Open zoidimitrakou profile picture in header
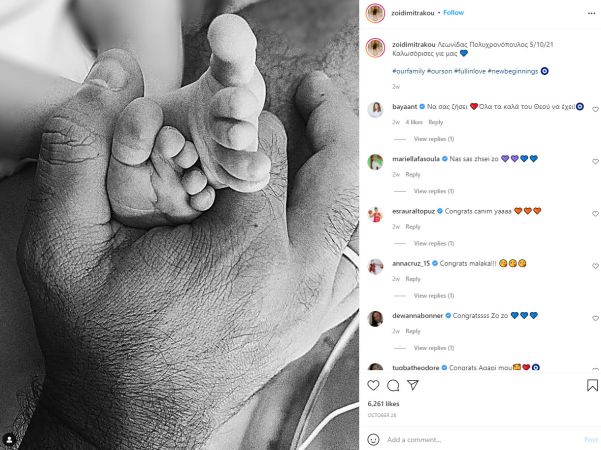The image size is (601, 450). click(x=375, y=13)
